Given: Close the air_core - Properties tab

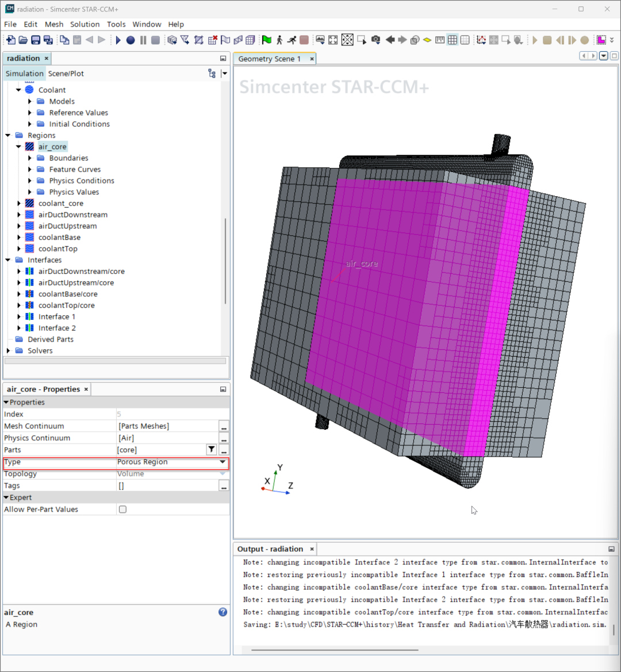Looking at the screenshot, I should [86, 389].
